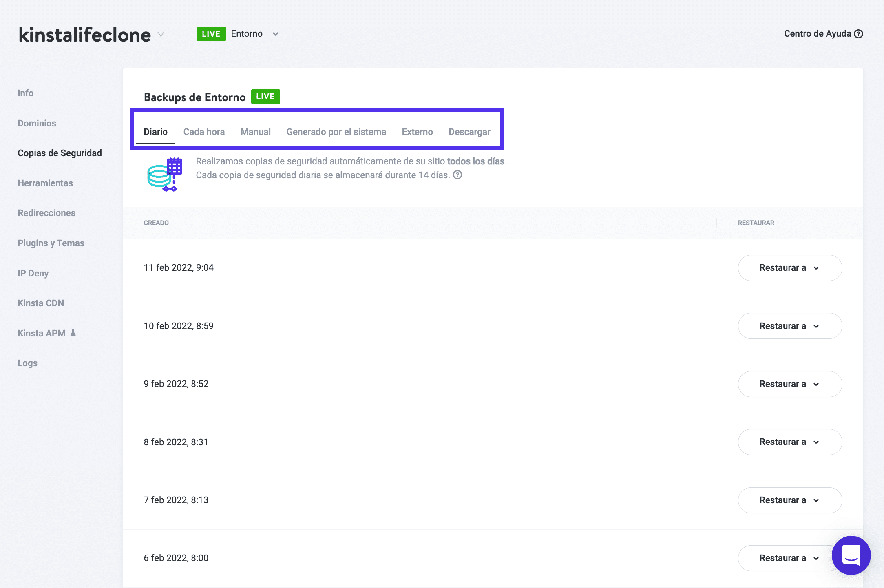
Task: Open Restaurar a for 7 feb backup
Action: pyautogui.click(x=789, y=500)
